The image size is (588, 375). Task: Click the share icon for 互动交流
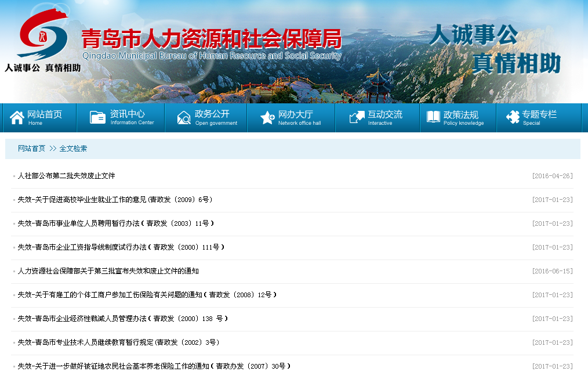[x=357, y=118]
